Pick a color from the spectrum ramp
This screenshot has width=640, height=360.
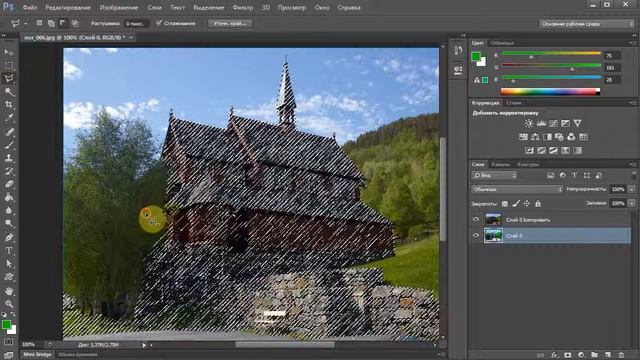pos(550,92)
